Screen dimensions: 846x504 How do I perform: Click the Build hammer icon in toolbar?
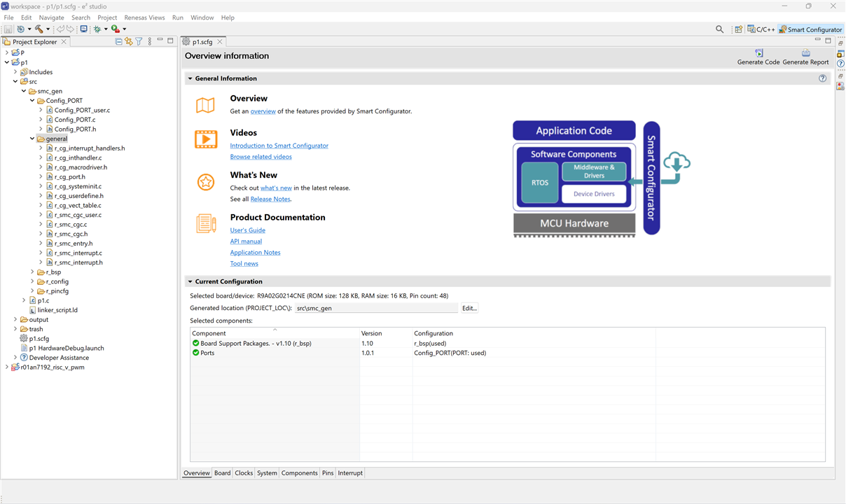[x=39, y=29]
